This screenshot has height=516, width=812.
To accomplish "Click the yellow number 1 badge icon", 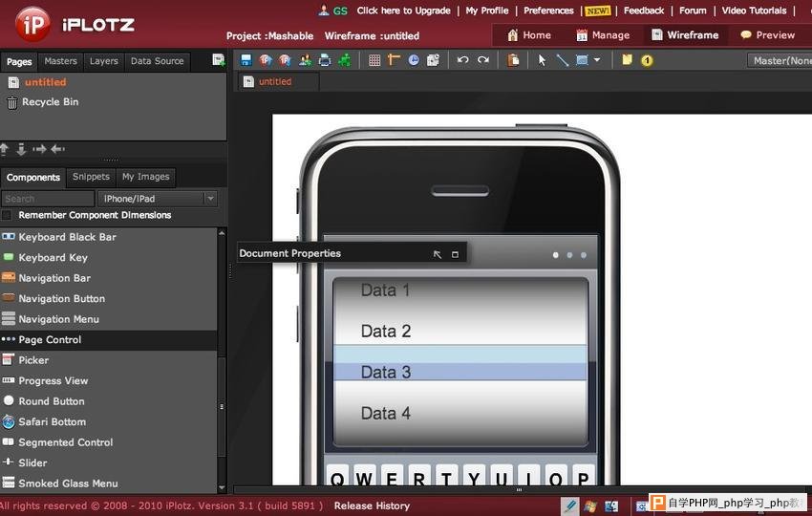I will [647, 60].
